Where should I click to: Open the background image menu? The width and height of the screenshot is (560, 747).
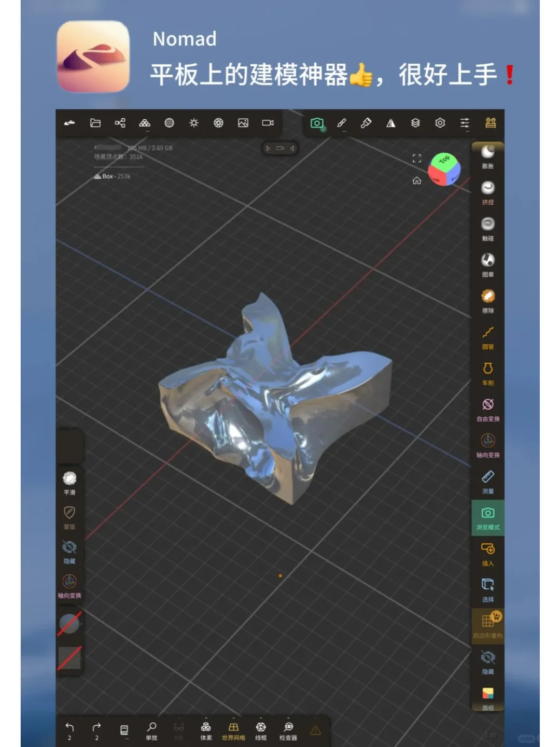243,123
